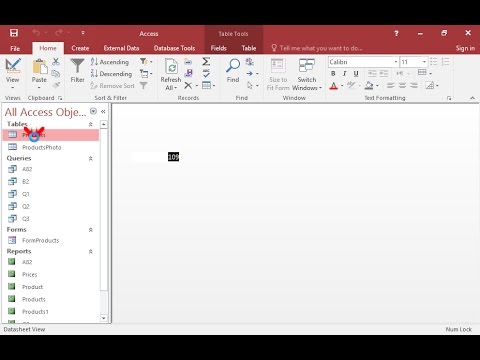
Task: Sort records Ascending
Action: pos(110,62)
